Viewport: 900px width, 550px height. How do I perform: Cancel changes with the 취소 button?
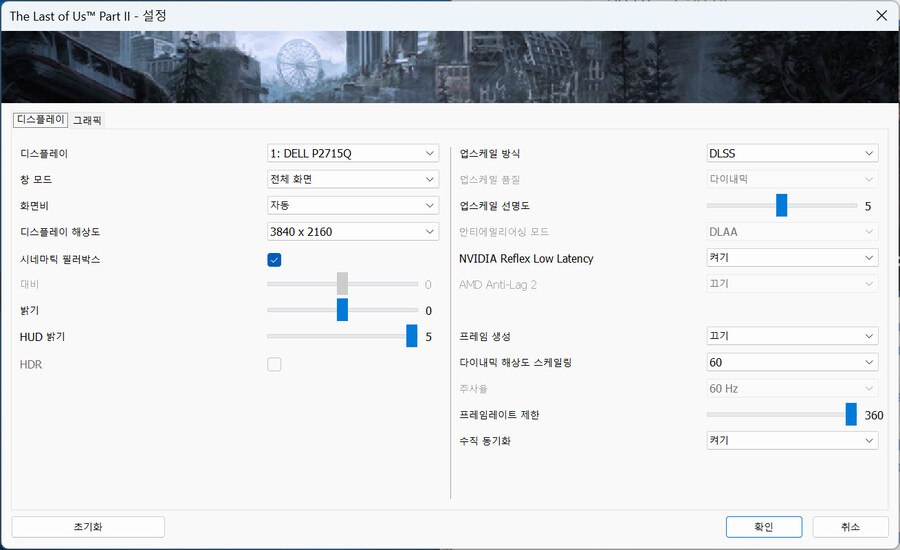click(850, 527)
